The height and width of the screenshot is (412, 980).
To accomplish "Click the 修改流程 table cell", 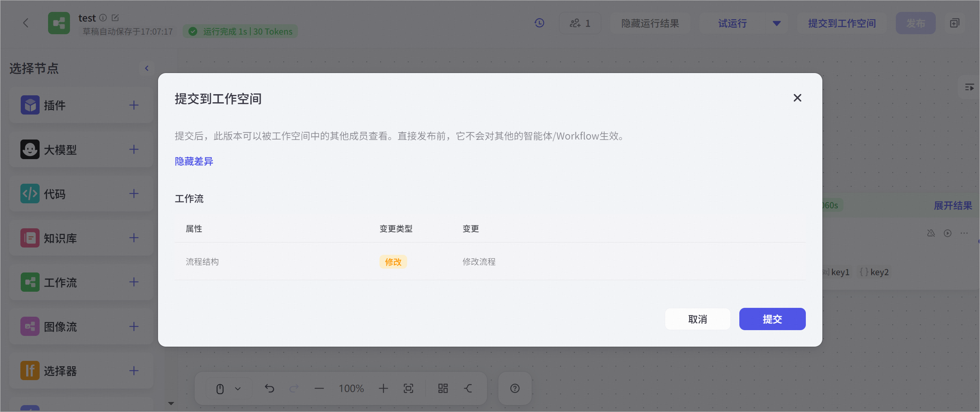I will tap(479, 262).
